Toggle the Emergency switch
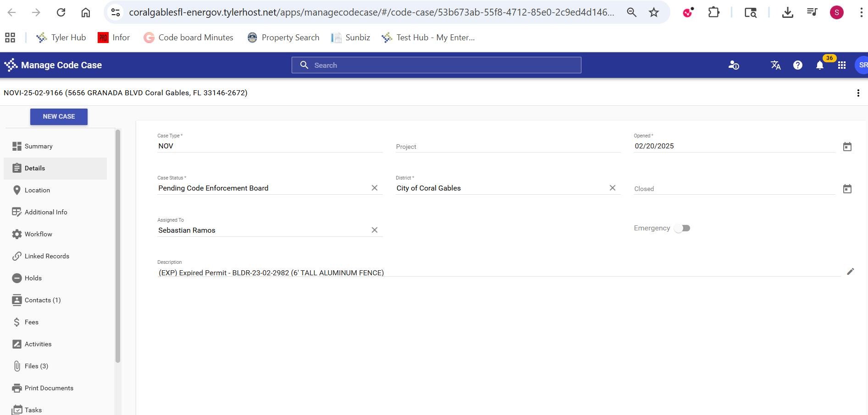This screenshot has height=415, width=868. [x=682, y=228]
